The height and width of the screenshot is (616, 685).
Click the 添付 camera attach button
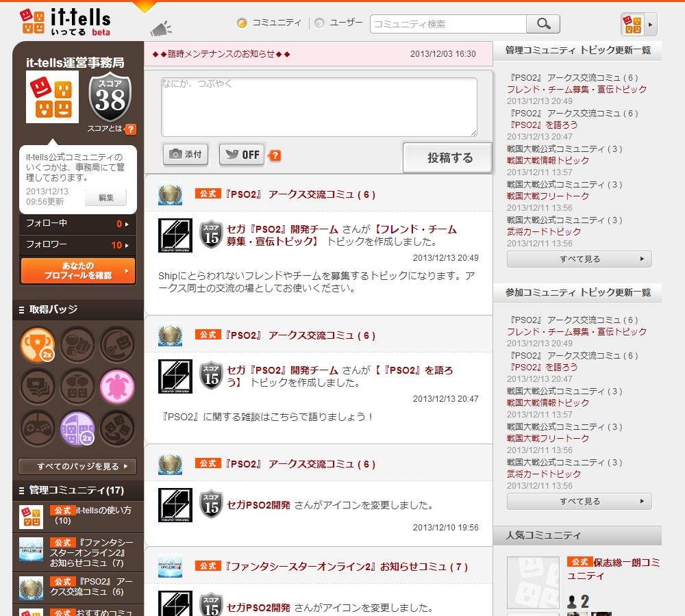point(186,154)
